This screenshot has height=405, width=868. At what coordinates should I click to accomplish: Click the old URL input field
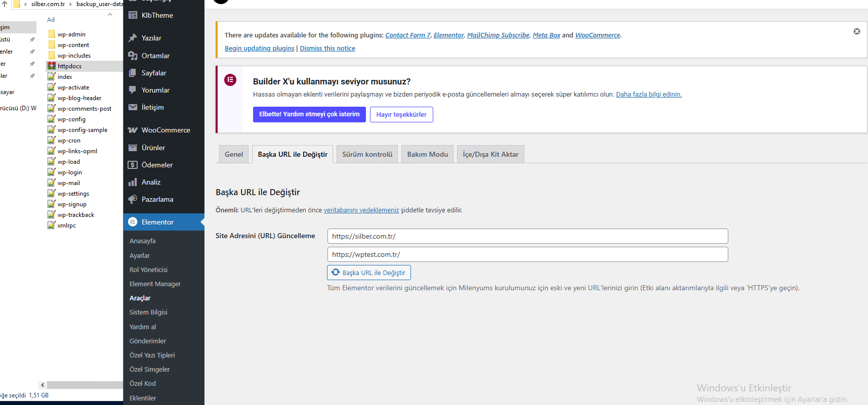(x=527, y=236)
